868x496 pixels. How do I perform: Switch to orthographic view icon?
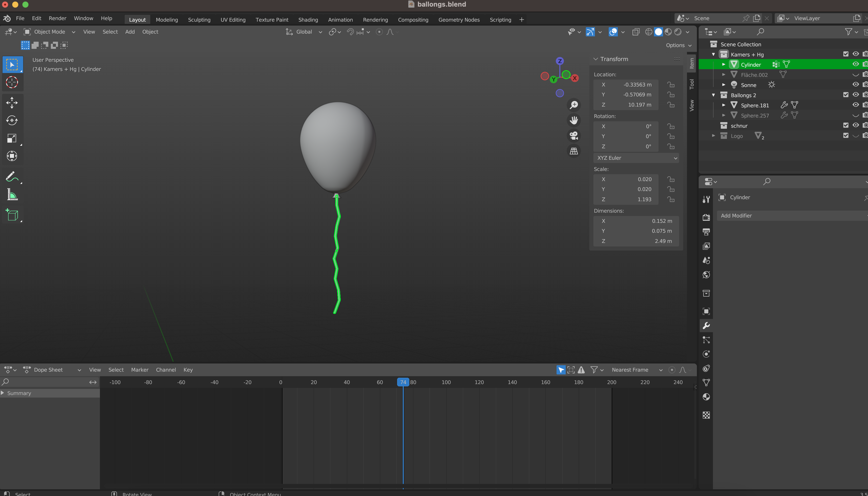[x=574, y=151]
